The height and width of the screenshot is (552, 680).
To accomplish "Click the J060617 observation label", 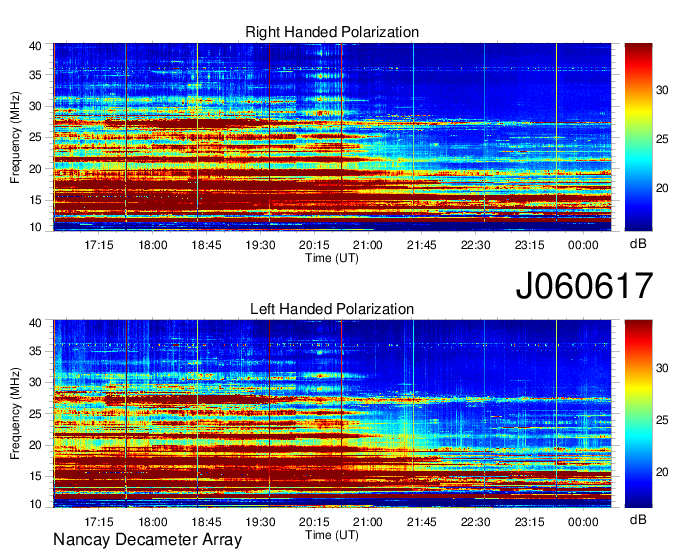I will click(584, 286).
